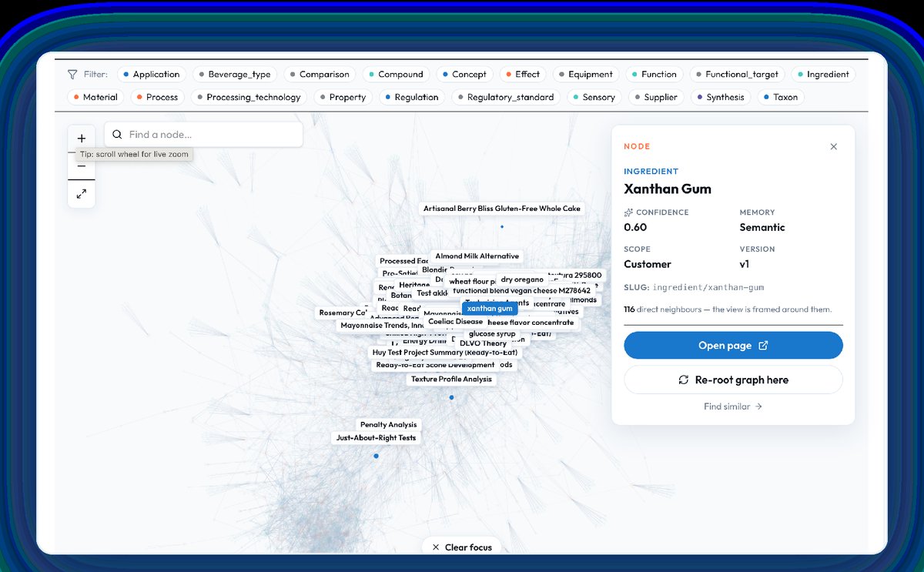Viewport: 924px width, 572px height.
Task: Toggle the Application filter chip
Action: tap(151, 75)
